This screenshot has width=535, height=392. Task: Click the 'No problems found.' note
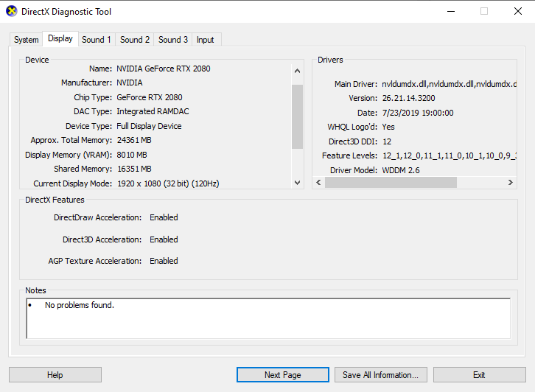[80, 305]
